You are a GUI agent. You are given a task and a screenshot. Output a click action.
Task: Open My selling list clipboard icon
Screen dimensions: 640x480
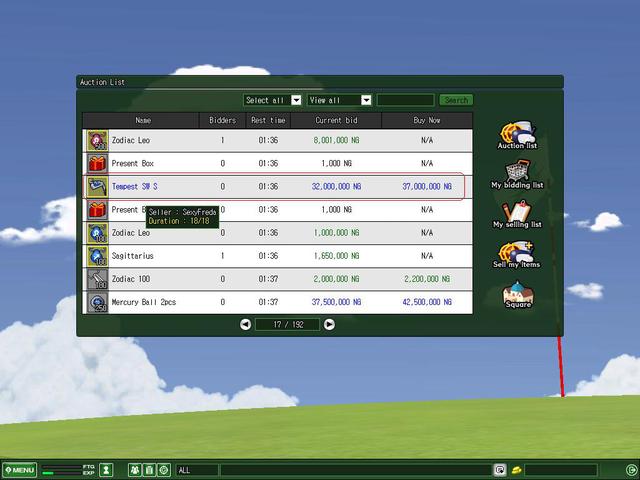click(x=517, y=212)
